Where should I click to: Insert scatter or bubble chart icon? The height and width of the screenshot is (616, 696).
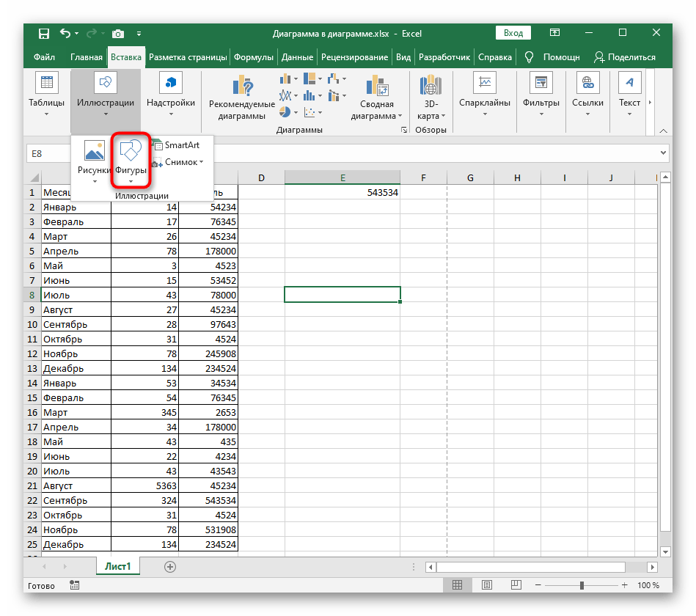point(312,112)
